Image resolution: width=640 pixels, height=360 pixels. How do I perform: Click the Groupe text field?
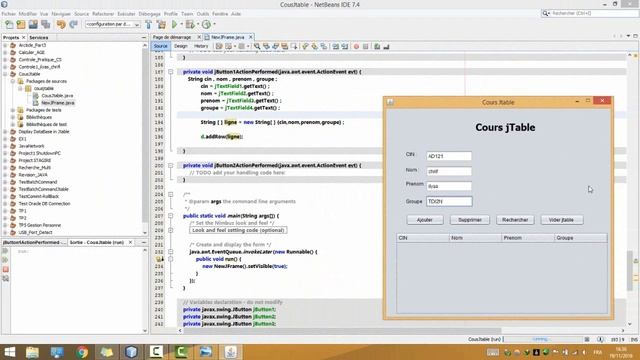pyautogui.click(x=449, y=201)
